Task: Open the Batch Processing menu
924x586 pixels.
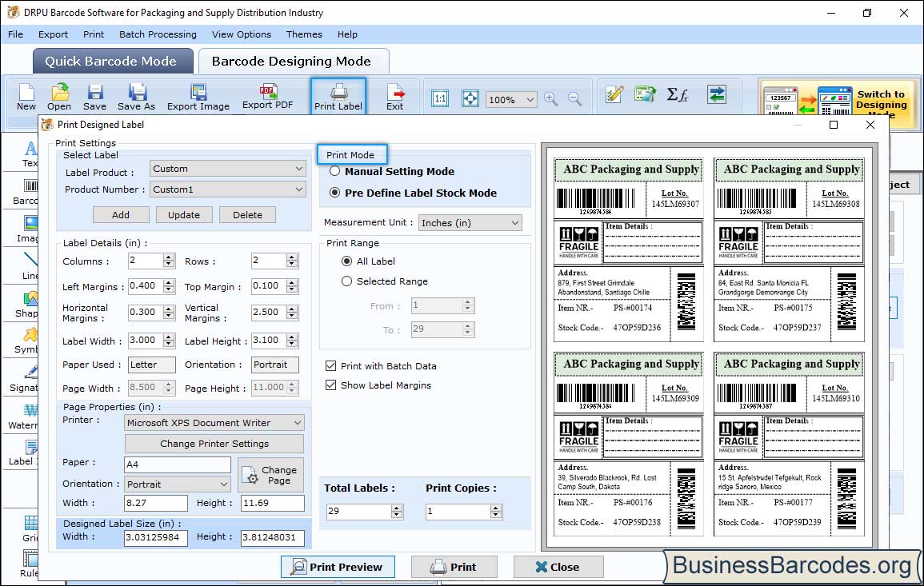Action: (158, 34)
